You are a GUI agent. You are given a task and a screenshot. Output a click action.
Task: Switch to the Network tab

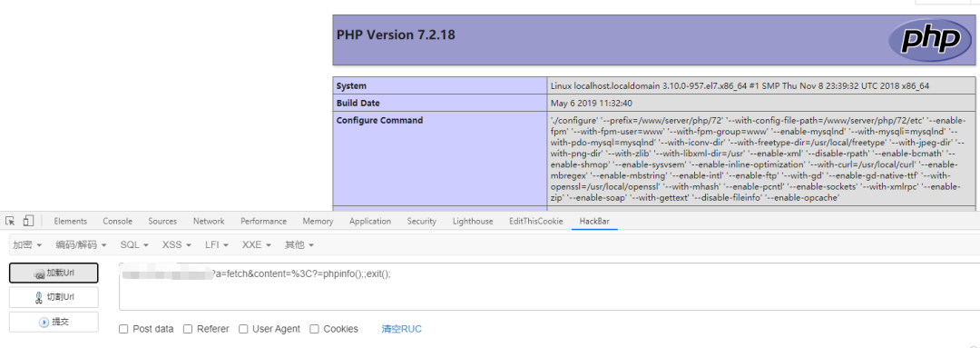click(x=209, y=221)
